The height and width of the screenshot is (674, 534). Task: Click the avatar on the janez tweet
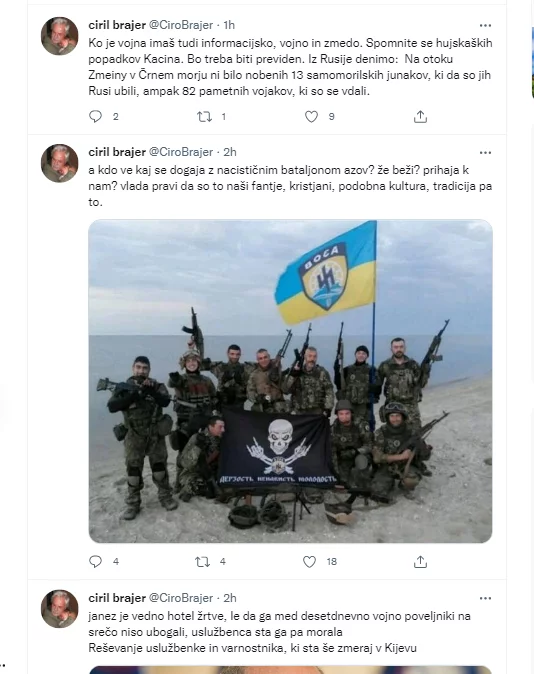point(60,609)
